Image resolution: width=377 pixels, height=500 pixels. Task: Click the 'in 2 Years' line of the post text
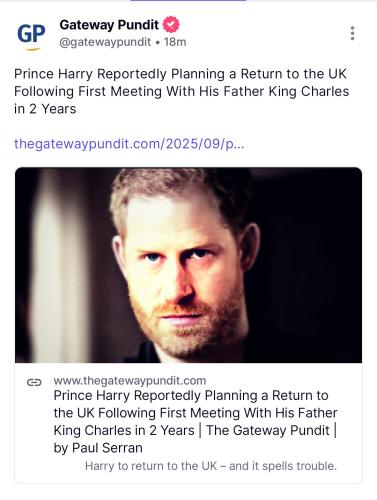point(45,109)
